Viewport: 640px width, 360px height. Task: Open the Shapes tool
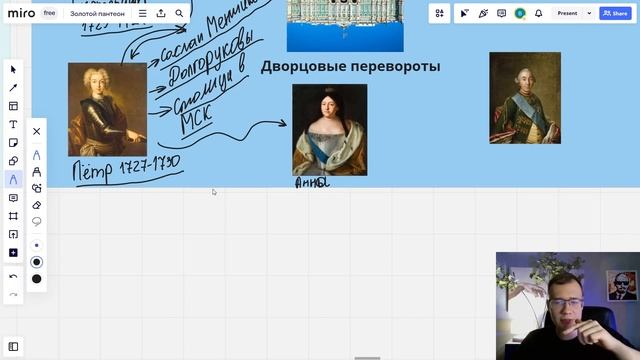pyautogui.click(x=13, y=161)
